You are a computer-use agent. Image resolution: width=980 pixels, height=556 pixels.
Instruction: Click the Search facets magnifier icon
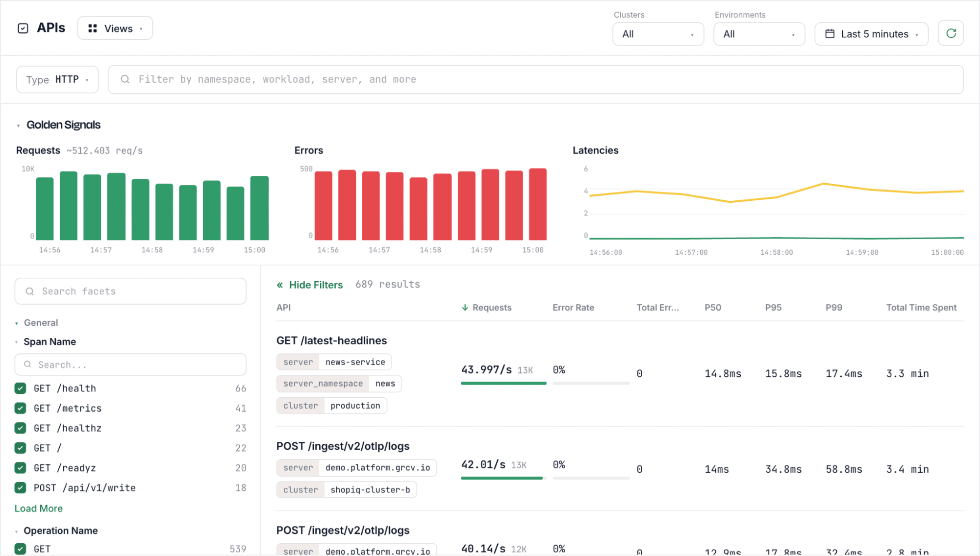[x=30, y=291]
